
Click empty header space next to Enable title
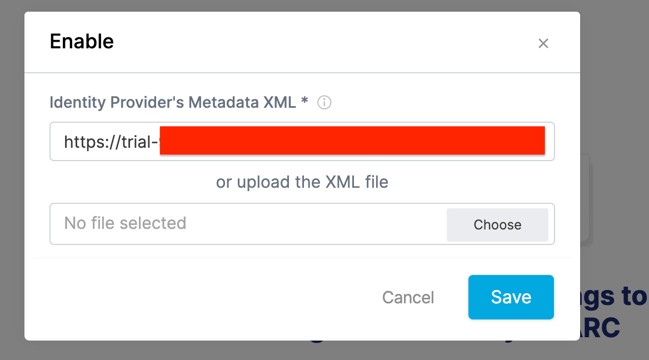click(x=323, y=41)
